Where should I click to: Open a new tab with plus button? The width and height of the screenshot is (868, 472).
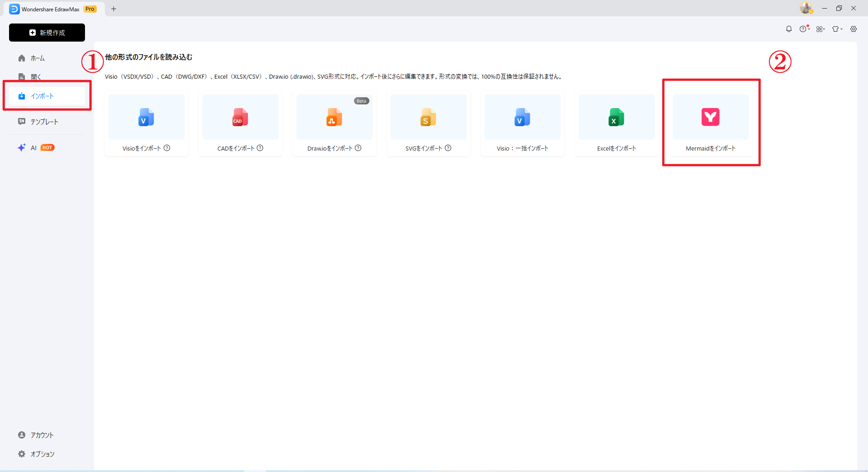click(x=113, y=9)
